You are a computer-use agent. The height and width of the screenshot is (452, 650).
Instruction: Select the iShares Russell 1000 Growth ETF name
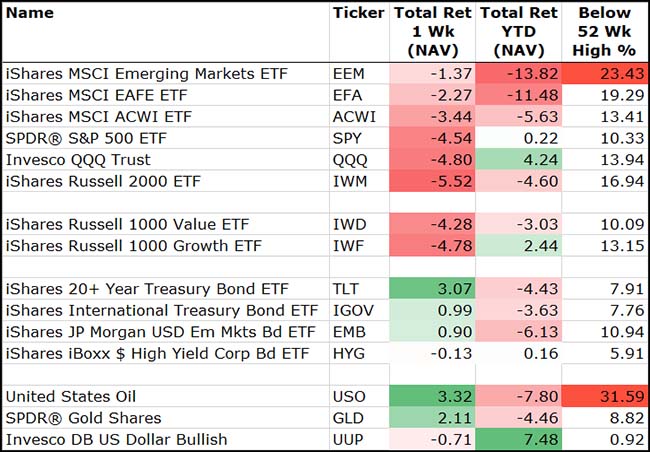coord(126,246)
